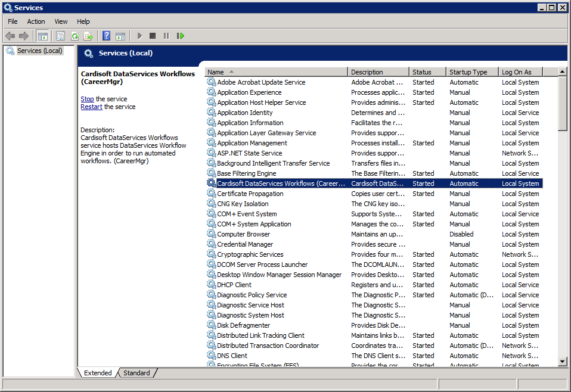571x392 pixels.
Task: Open the Help menu
Action: (83, 21)
